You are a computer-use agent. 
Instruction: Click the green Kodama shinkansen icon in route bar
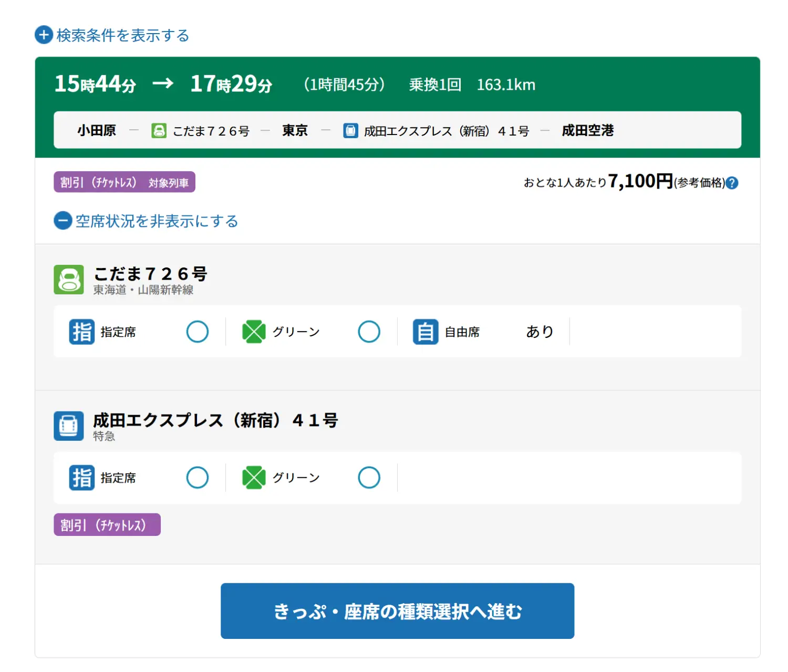coord(159,130)
